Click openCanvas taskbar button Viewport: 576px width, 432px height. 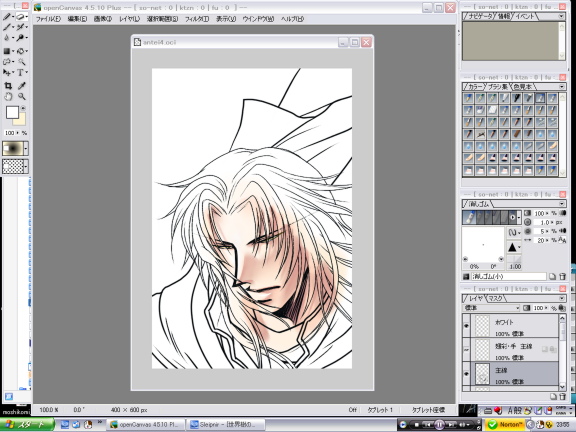pyautogui.click(x=146, y=425)
